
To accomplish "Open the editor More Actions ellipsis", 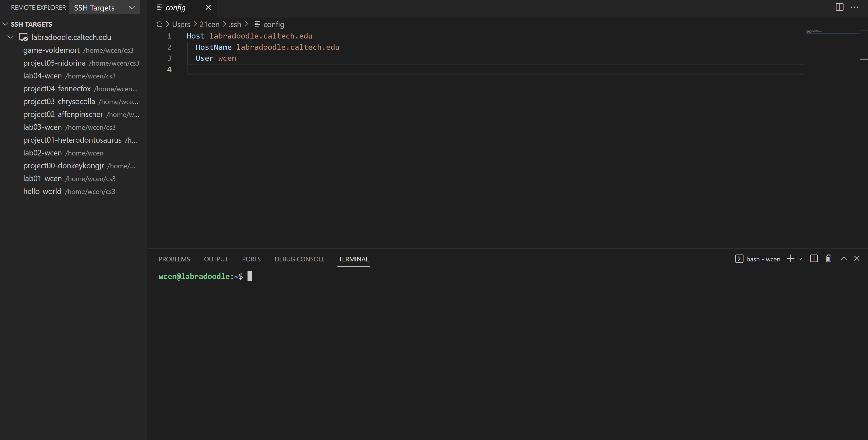I will (x=854, y=7).
